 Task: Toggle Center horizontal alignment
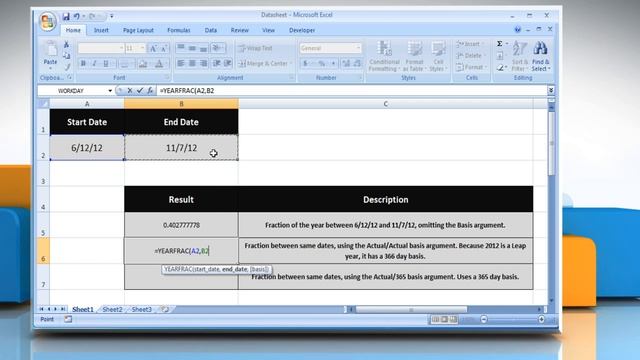pos(192,63)
